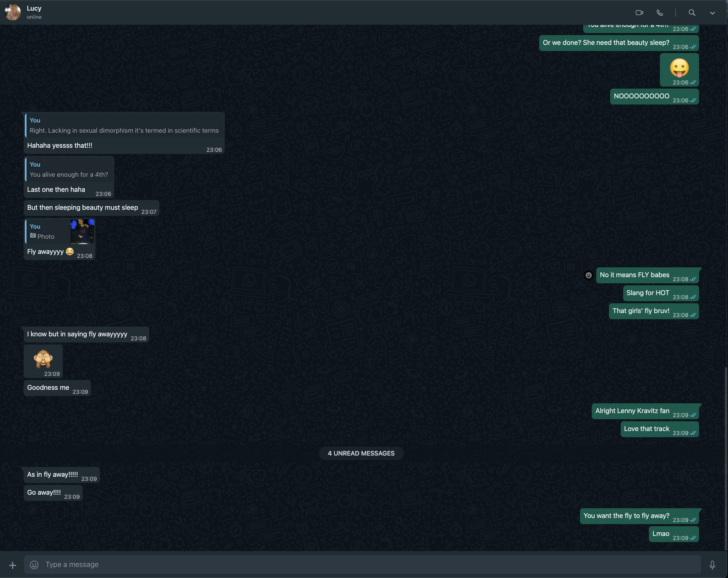Click the 4 UNREAD MESSAGES divider
This screenshot has width=728, height=578.
click(361, 453)
